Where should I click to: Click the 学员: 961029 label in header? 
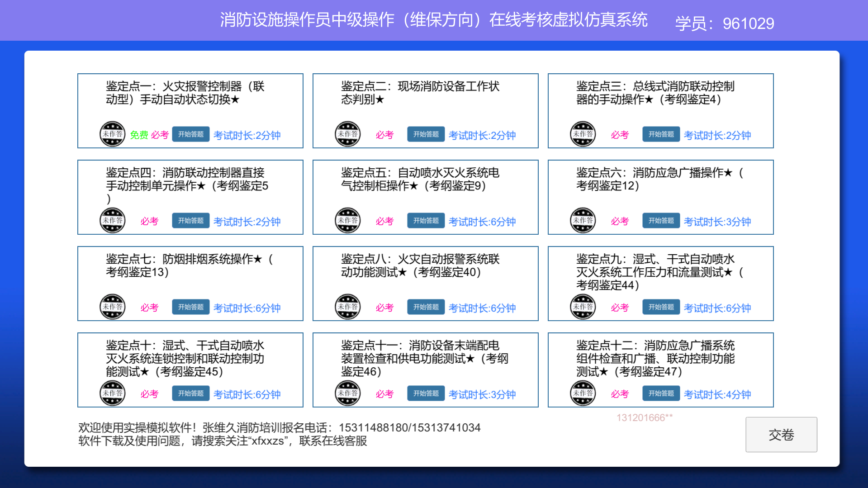(x=725, y=23)
